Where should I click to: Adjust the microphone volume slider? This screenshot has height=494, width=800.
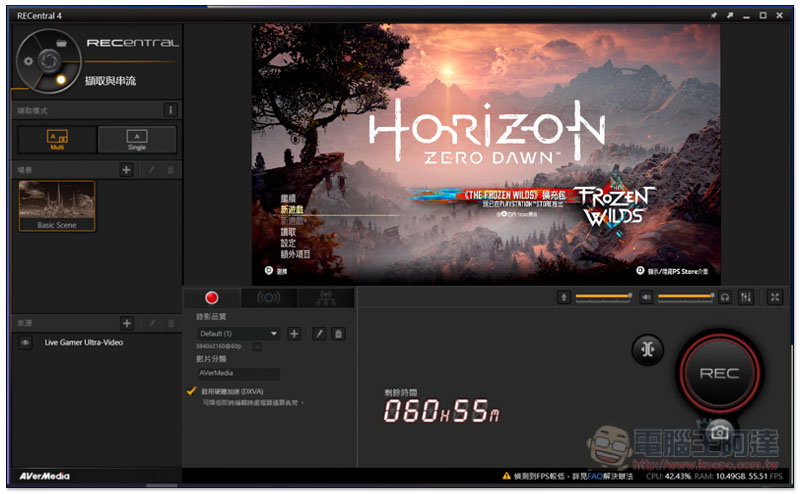(x=604, y=297)
